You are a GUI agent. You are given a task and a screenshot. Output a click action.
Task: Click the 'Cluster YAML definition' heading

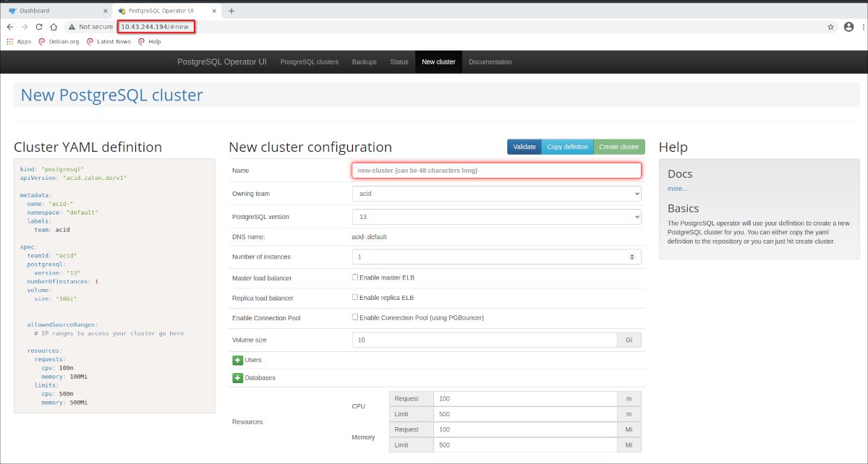point(88,147)
